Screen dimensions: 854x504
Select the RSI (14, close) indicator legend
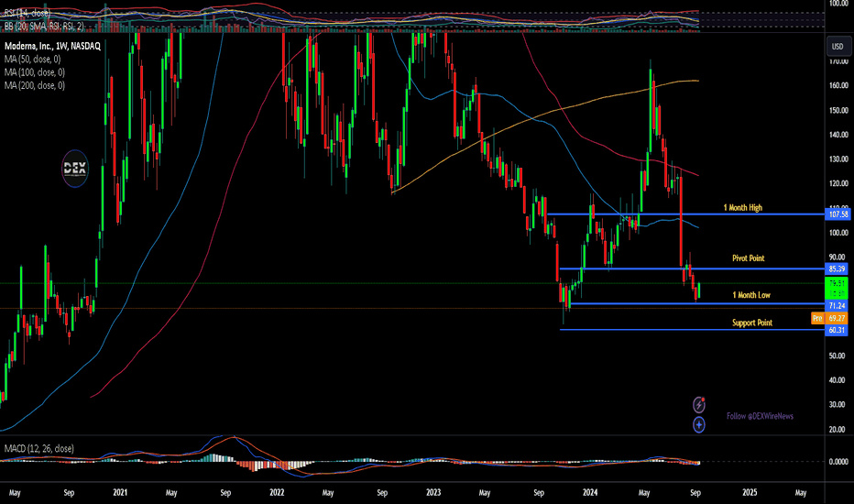click(27, 13)
